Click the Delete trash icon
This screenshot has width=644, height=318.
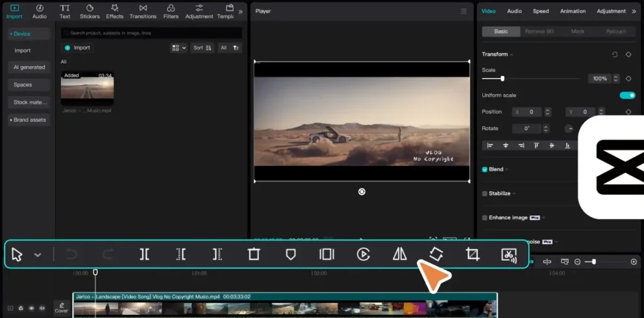[254, 255]
